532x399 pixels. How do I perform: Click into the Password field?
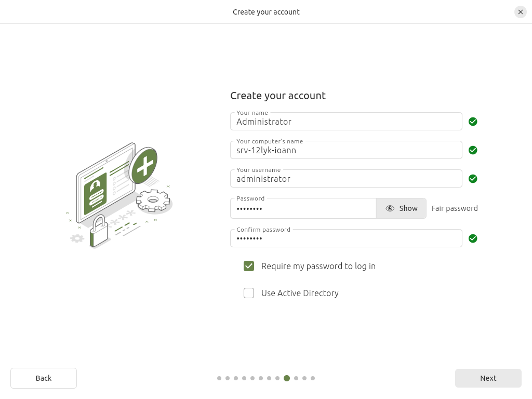coord(303,209)
